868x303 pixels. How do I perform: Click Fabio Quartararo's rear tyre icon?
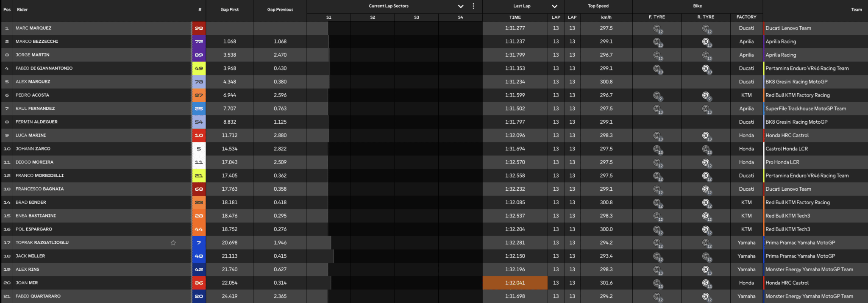[x=707, y=297]
